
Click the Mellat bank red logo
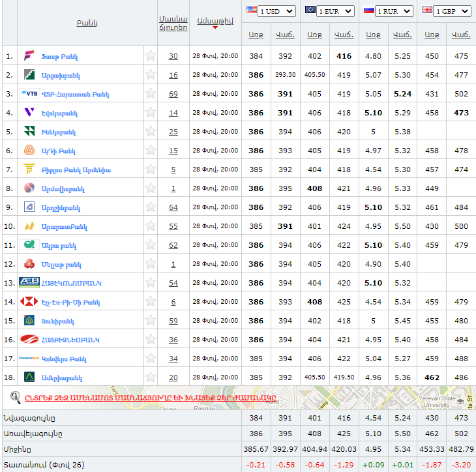click(29, 264)
